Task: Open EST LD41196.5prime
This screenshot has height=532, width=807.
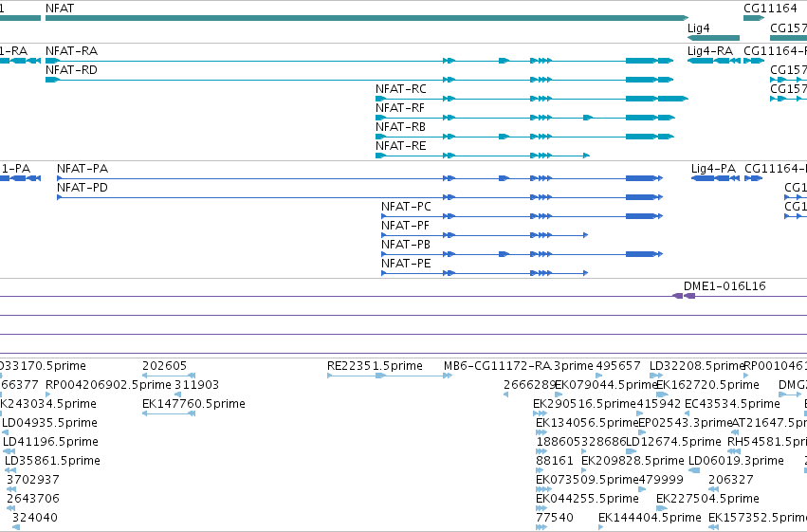Action: point(50,442)
